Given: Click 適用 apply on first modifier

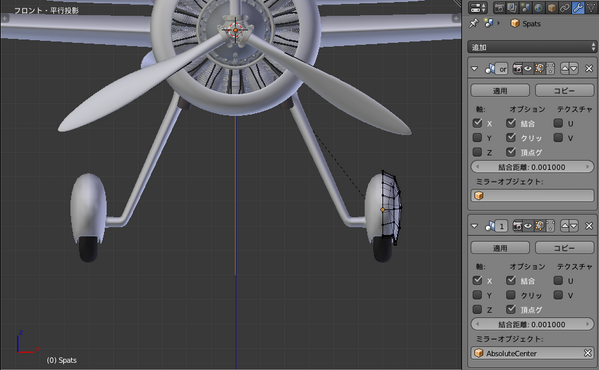Looking at the screenshot, I should 500,90.
